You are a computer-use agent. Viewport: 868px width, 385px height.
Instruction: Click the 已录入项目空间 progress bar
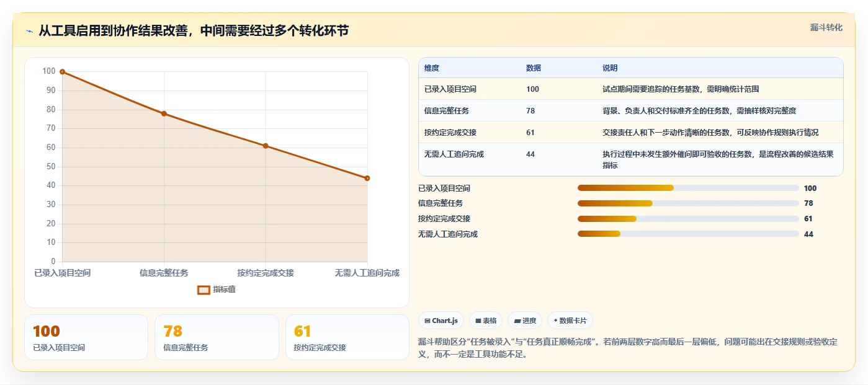[688, 188]
